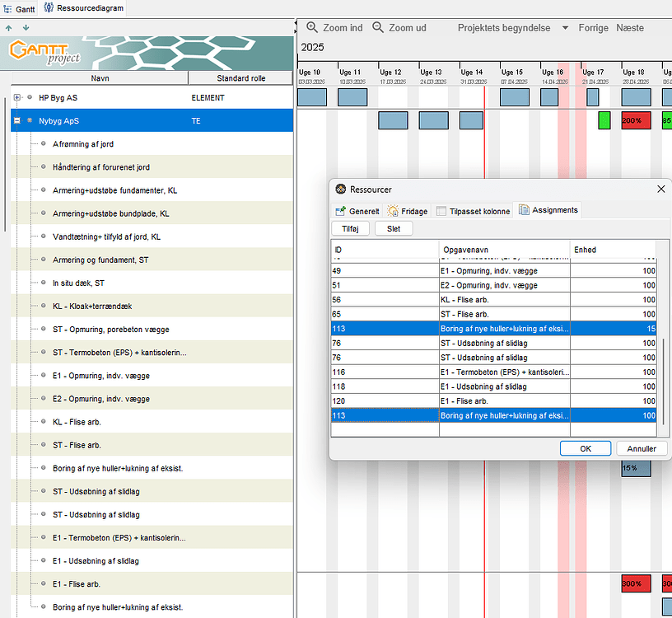Click the Næste navigation button

(629, 27)
